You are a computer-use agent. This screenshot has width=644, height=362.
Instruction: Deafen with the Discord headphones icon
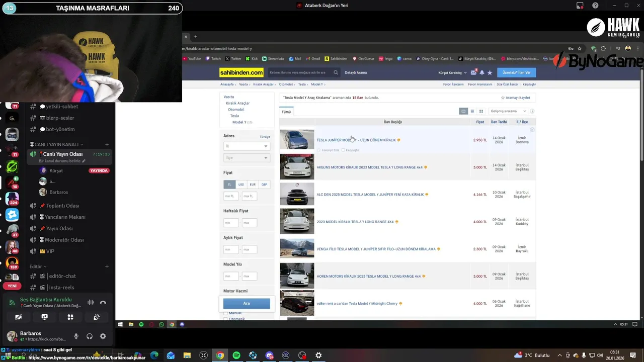90,336
